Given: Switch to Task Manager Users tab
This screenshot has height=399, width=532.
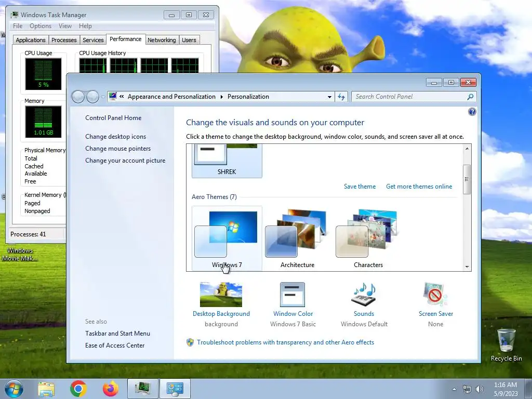Looking at the screenshot, I should (x=189, y=40).
